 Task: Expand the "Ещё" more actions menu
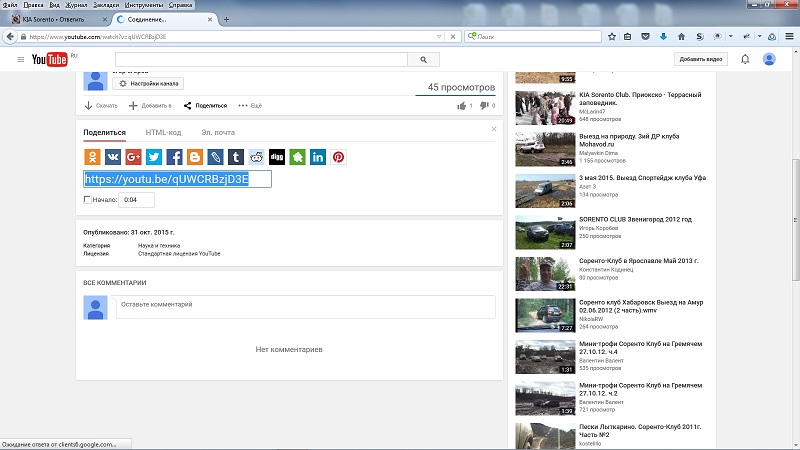(x=250, y=105)
